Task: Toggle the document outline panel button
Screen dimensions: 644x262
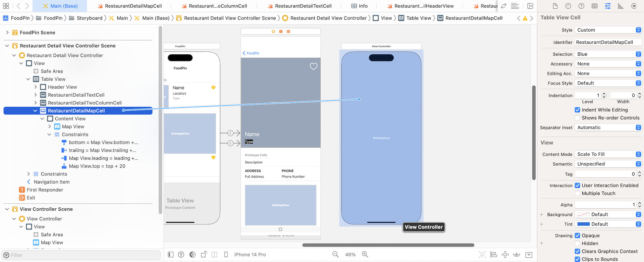Action: click(x=171, y=255)
